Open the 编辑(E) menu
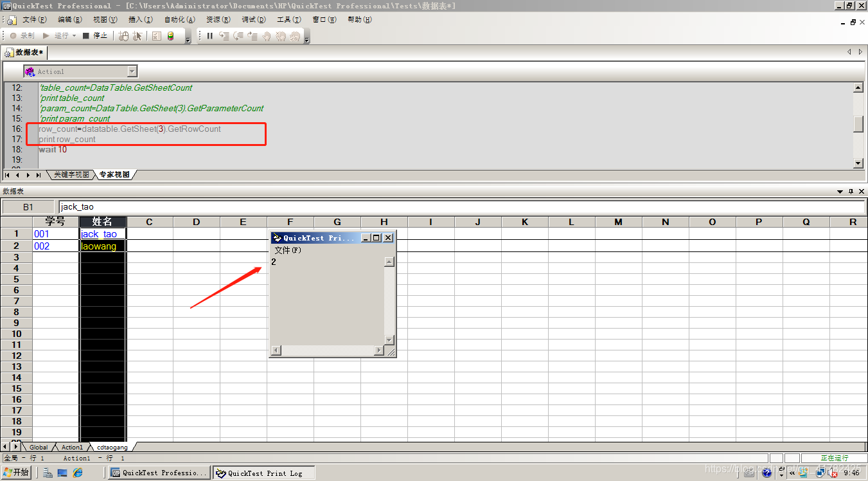Screen dimensions: 868x481 70,20
